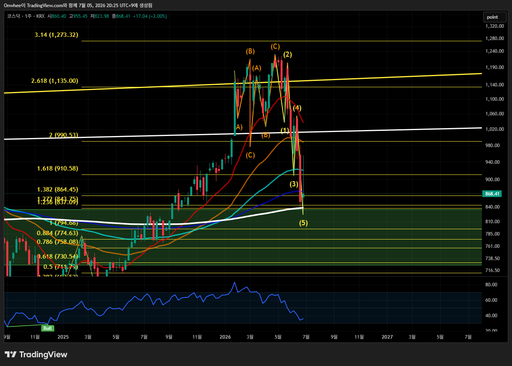Click the "0.884 (774.63)" Fibonacci label

[x=57, y=233]
